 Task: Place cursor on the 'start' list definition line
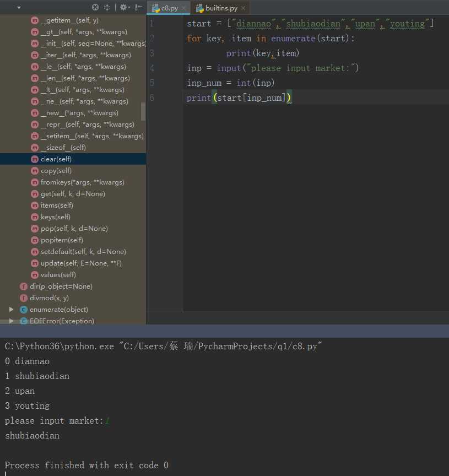click(310, 23)
